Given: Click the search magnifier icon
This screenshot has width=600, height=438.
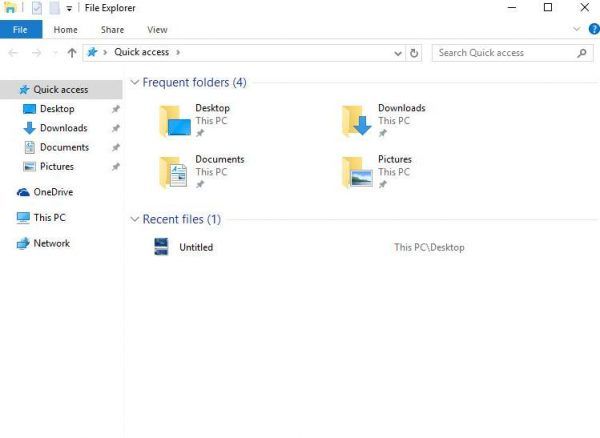Looking at the screenshot, I should (582, 53).
